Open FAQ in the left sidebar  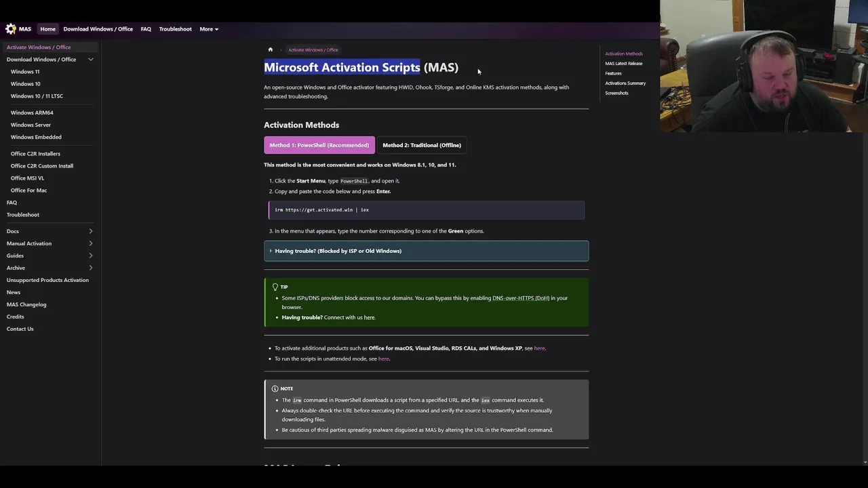(x=12, y=203)
